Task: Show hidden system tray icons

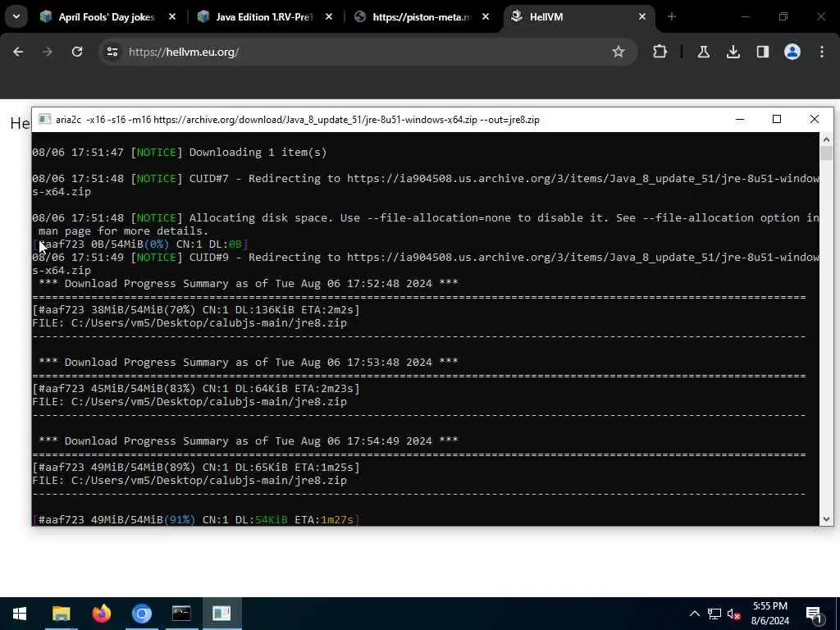Action: tap(694, 614)
